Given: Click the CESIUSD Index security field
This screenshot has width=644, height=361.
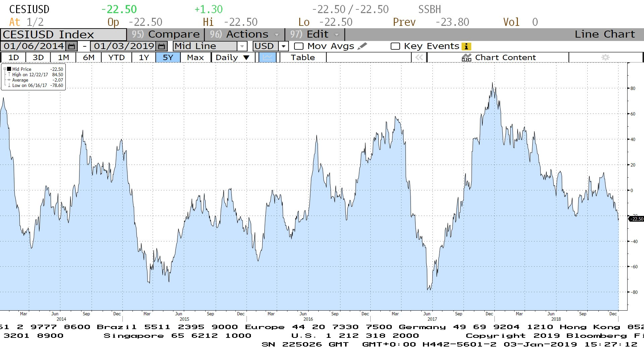Looking at the screenshot, I should [63, 35].
